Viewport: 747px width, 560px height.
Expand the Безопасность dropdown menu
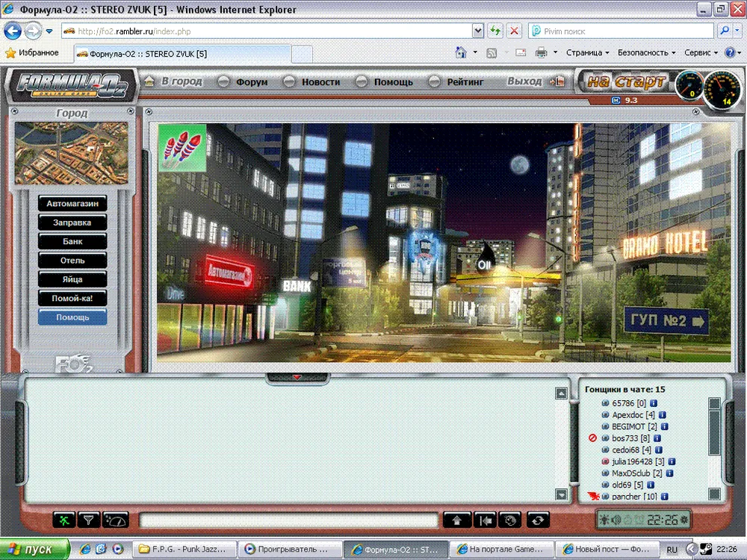coord(646,53)
